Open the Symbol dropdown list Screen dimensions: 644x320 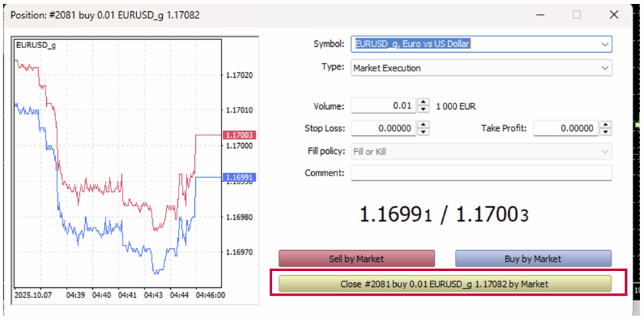604,44
